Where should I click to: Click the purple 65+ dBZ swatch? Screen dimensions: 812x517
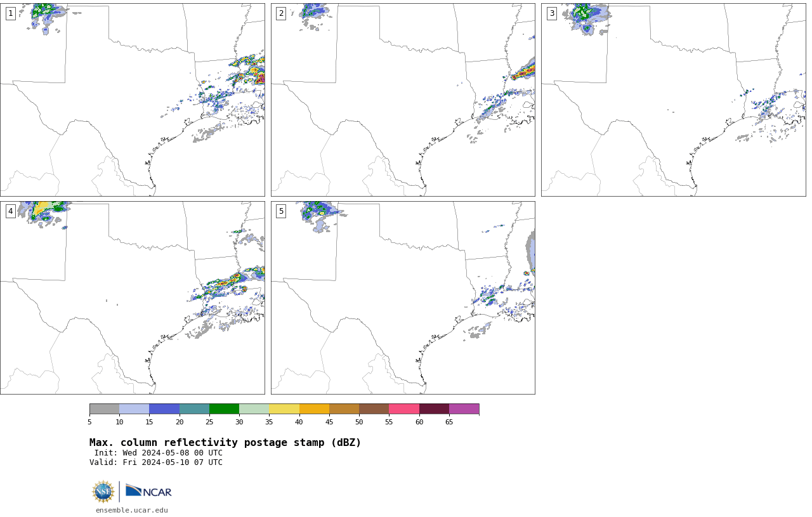464,409
